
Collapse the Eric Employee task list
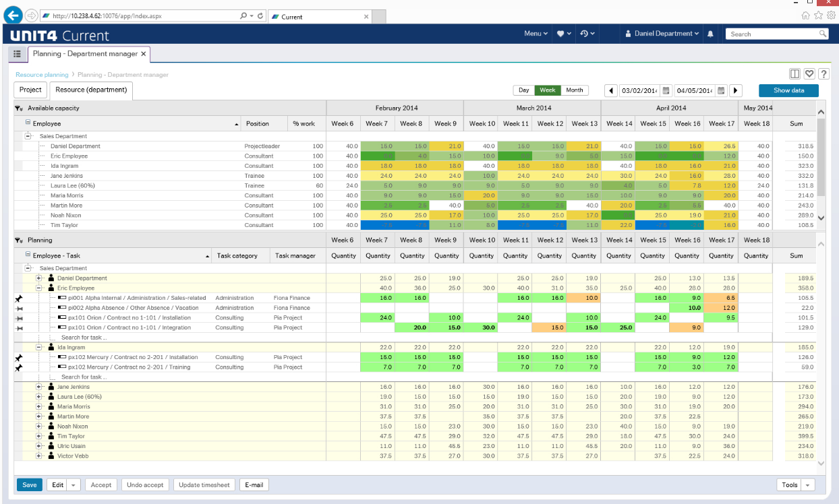[x=39, y=288]
